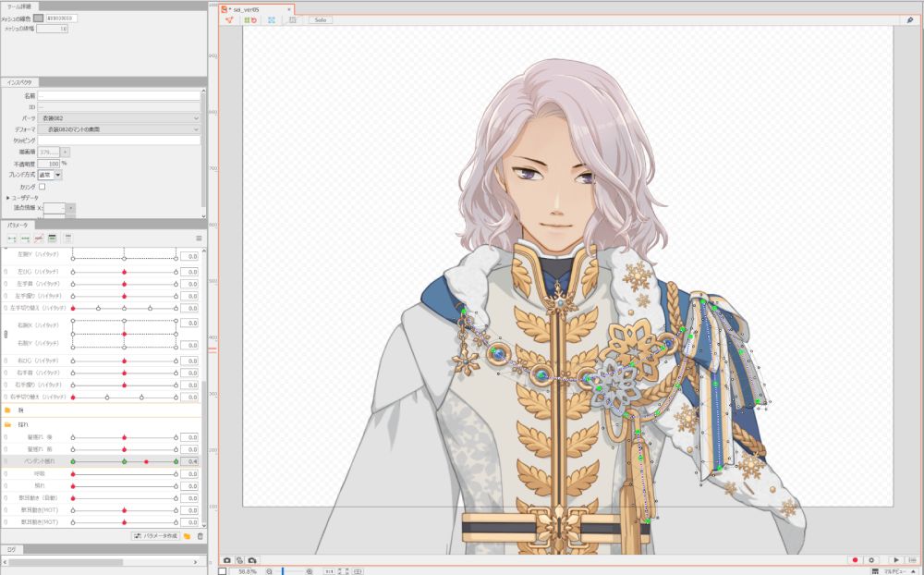Open the X coordinate dropdown arrow in the Inspector
Viewport: 924px width, 575px height.
click(x=70, y=208)
